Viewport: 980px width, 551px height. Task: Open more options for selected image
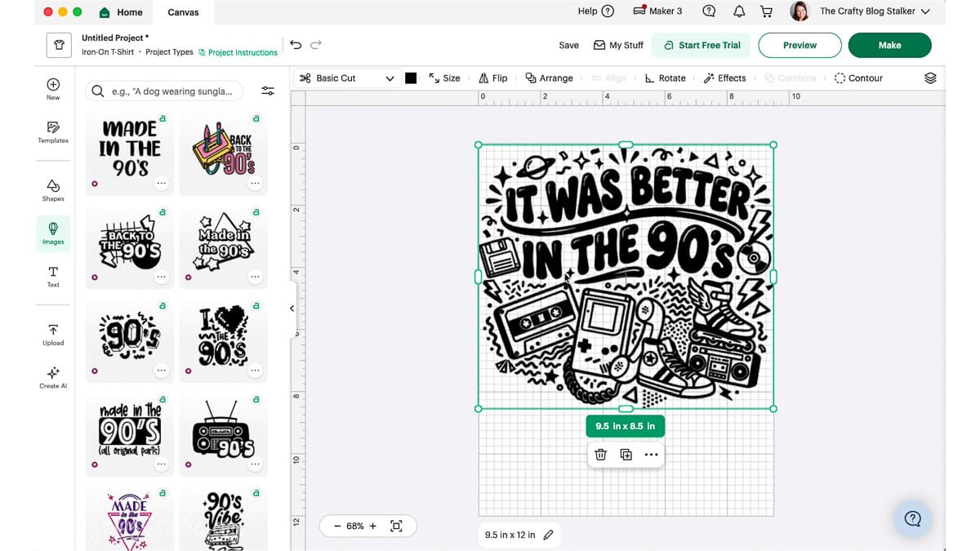[651, 455]
